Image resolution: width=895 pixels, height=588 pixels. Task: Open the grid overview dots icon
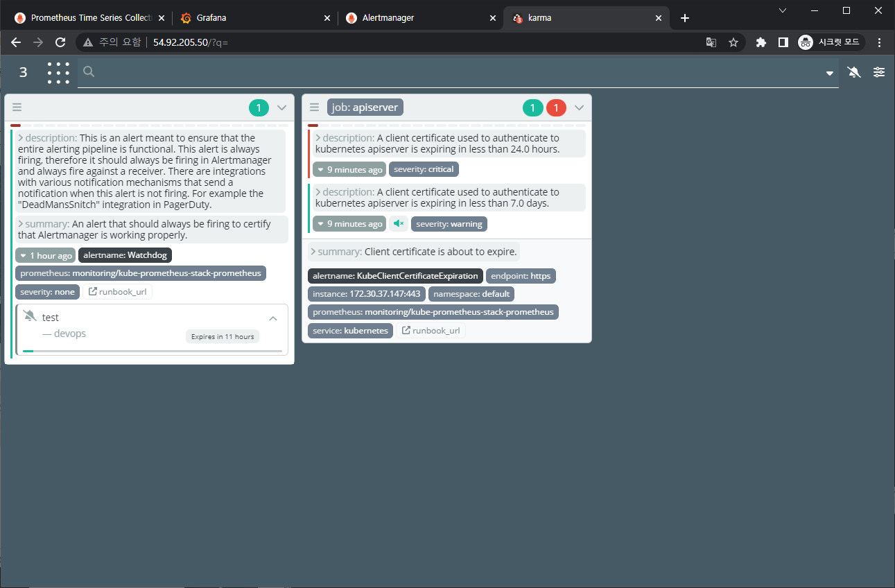point(58,73)
